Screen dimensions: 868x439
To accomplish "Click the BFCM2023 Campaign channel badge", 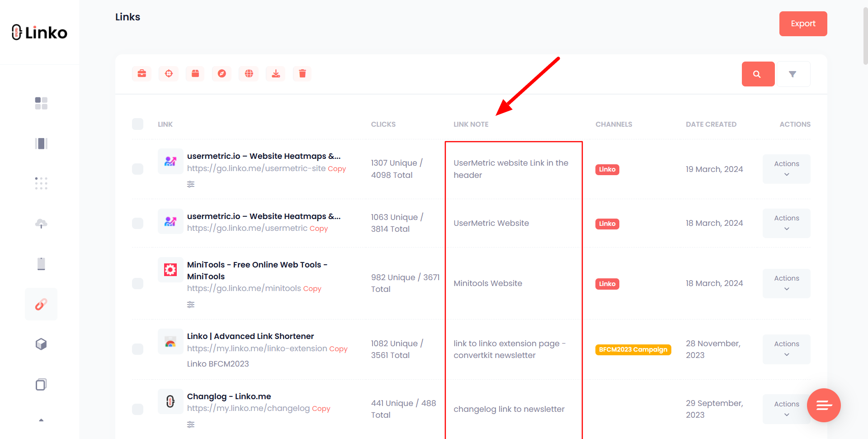I will pos(633,349).
